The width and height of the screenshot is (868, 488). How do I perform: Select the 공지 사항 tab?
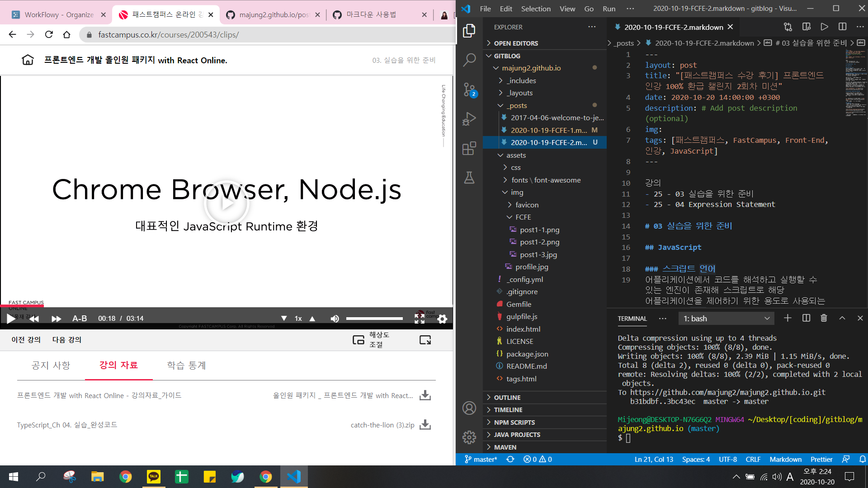click(51, 365)
